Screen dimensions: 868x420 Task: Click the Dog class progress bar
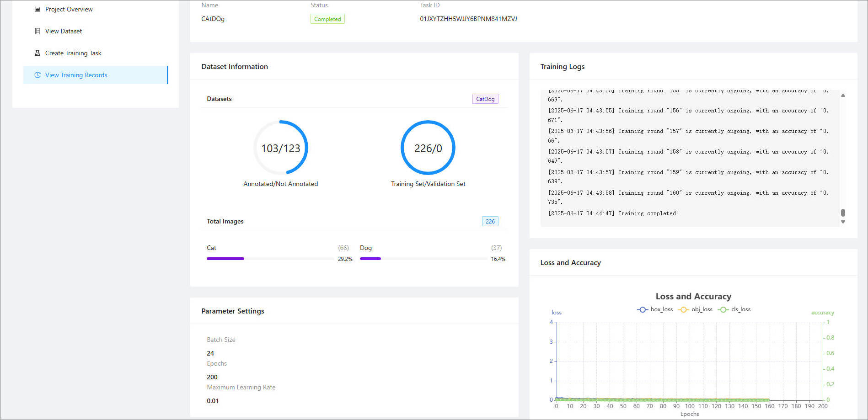424,259
